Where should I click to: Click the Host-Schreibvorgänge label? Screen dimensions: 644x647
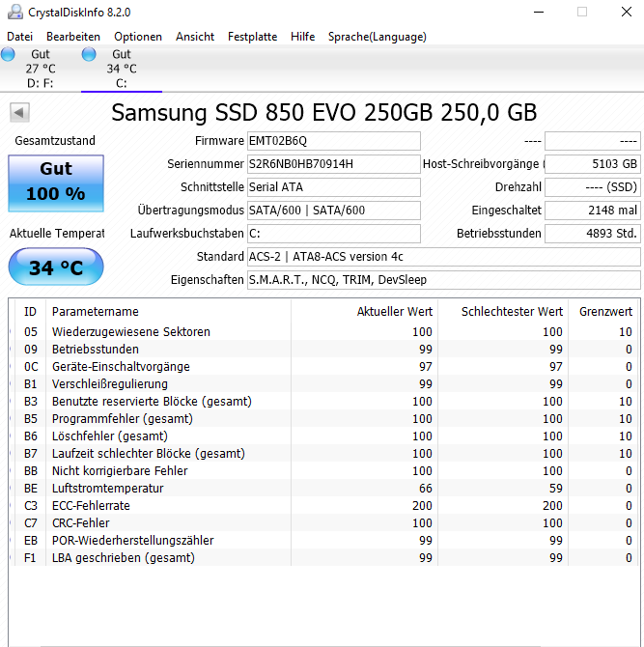[484, 164]
